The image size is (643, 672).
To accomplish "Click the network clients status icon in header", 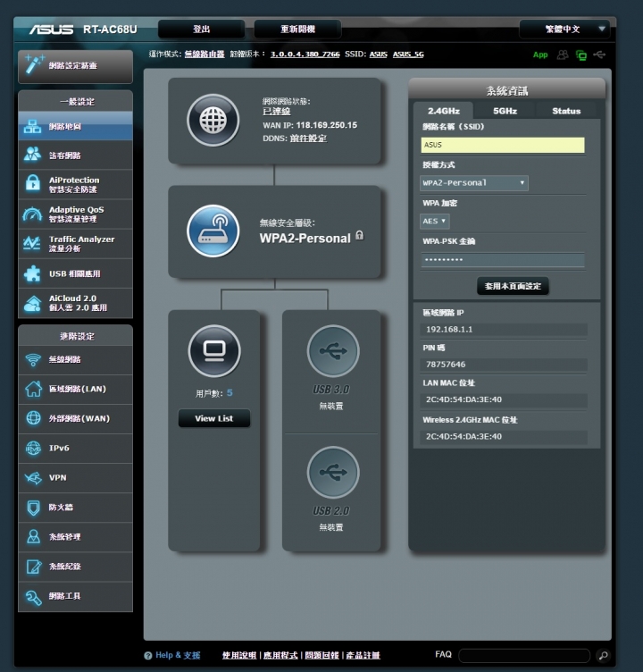I will click(581, 55).
